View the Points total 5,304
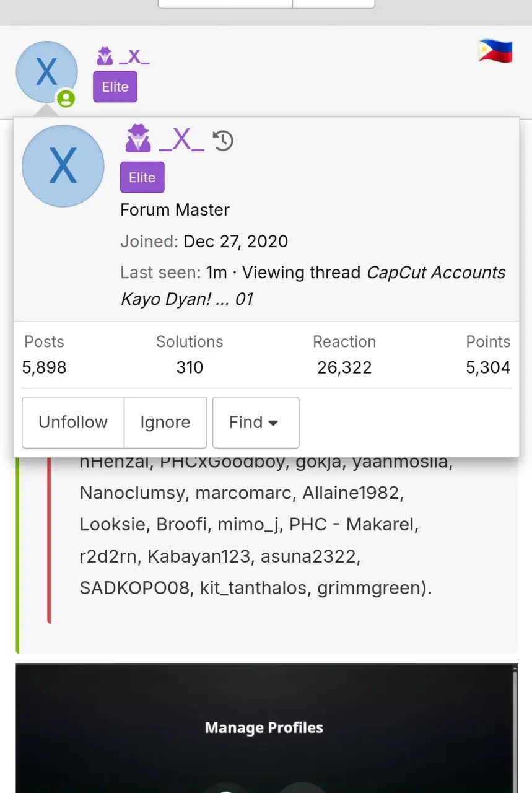Image resolution: width=532 pixels, height=793 pixels. pos(488,367)
